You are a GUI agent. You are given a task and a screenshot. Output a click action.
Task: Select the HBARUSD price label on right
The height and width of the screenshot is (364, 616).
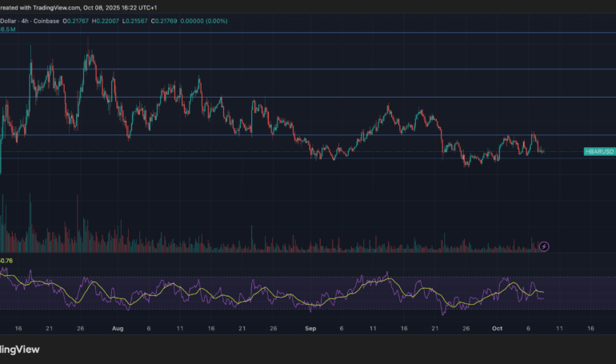(x=598, y=150)
